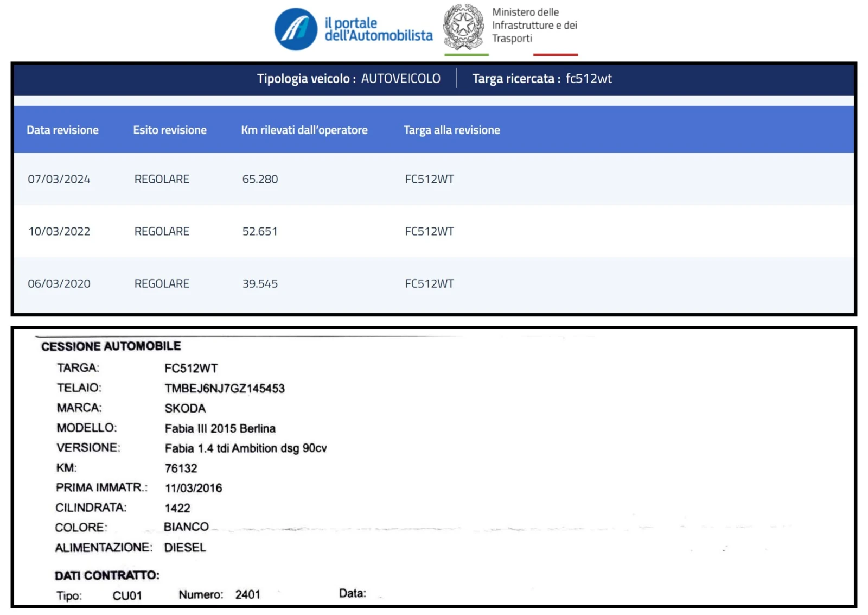Click the CESSIONE AUTOMOBILE heading
The height and width of the screenshot is (615, 868).
(x=111, y=346)
